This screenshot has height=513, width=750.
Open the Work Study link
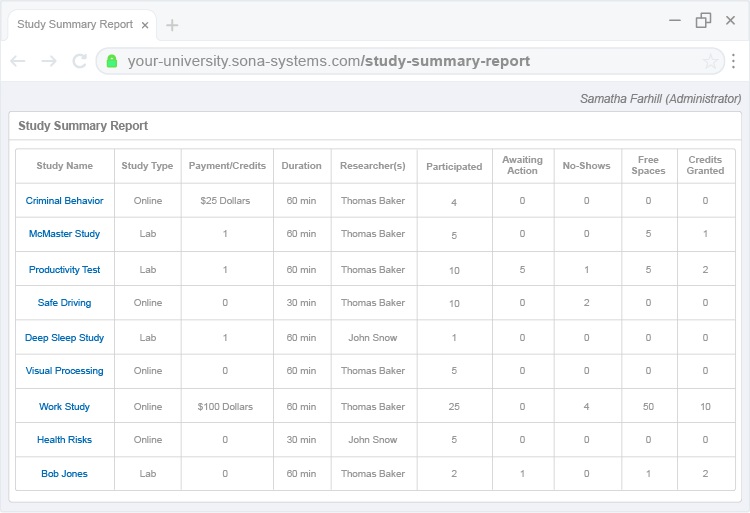[x=64, y=407]
